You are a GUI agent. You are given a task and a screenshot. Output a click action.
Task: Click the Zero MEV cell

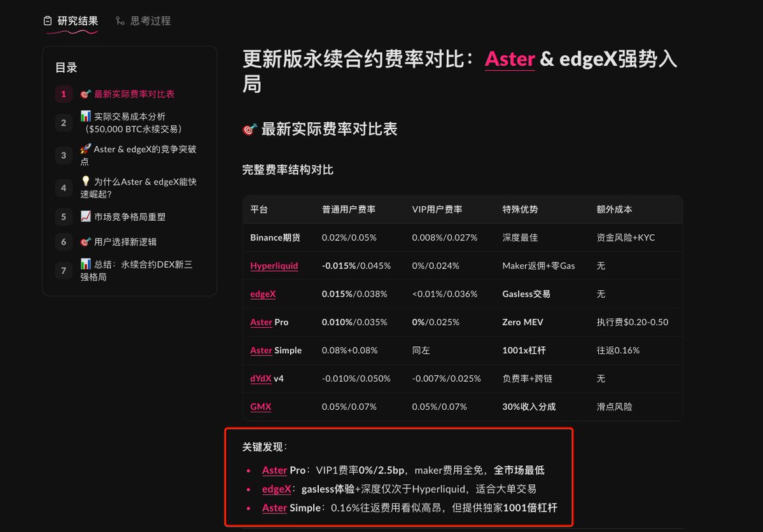tap(522, 322)
